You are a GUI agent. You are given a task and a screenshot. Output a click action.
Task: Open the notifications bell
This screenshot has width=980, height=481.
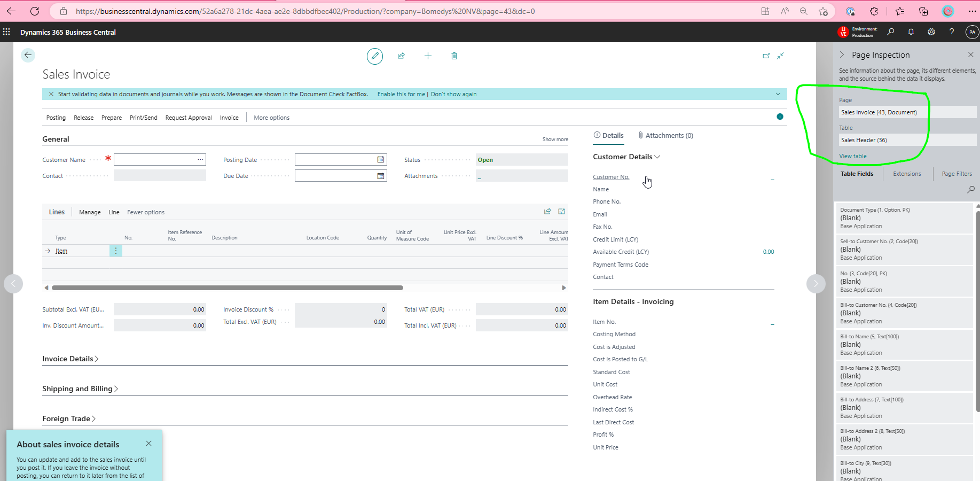(x=911, y=32)
